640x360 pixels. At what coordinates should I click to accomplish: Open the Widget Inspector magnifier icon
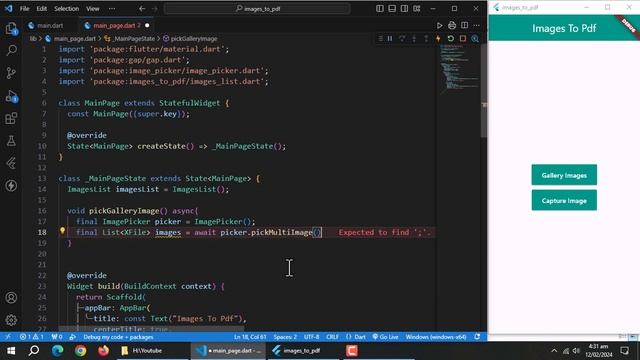point(475,38)
